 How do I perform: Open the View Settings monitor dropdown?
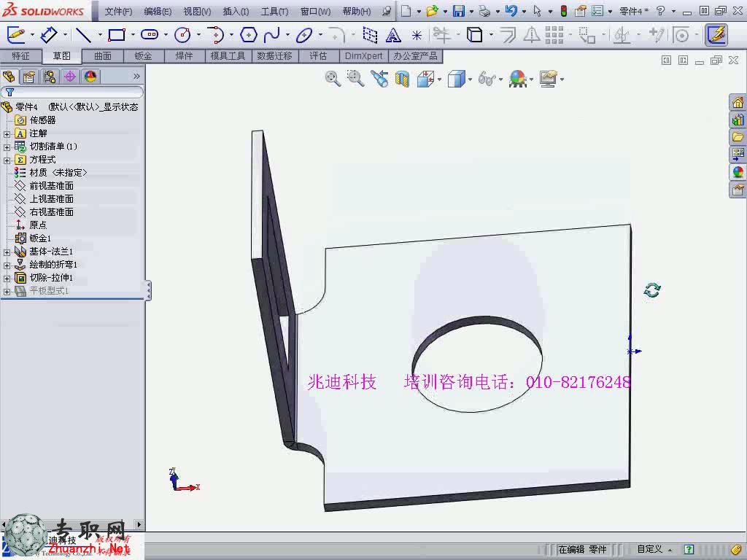tap(562, 79)
